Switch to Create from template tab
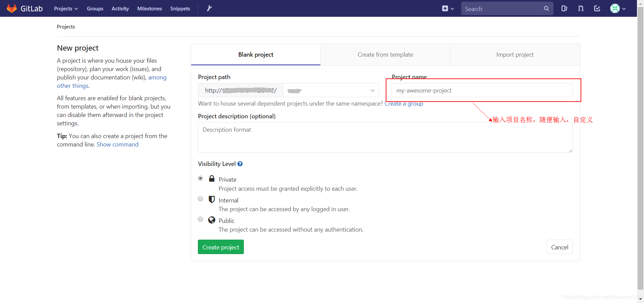644x303 pixels. click(x=385, y=55)
